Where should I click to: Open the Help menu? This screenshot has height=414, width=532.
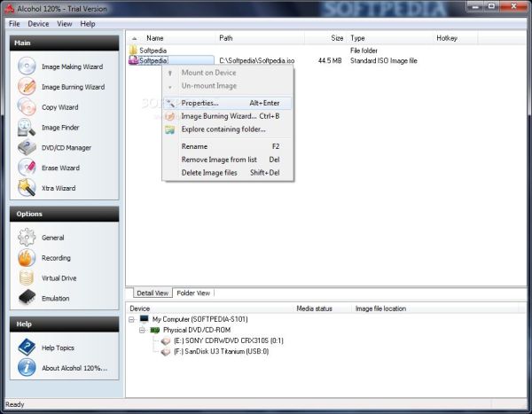pos(88,24)
